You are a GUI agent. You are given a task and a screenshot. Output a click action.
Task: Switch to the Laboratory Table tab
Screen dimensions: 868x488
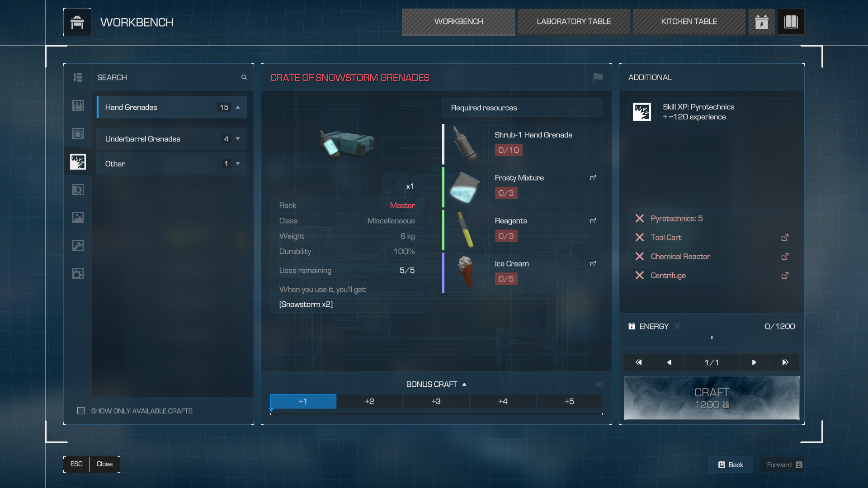coord(574,22)
